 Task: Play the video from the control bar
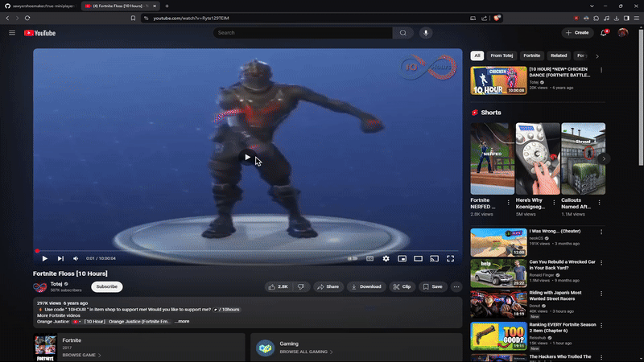coord(45,258)
